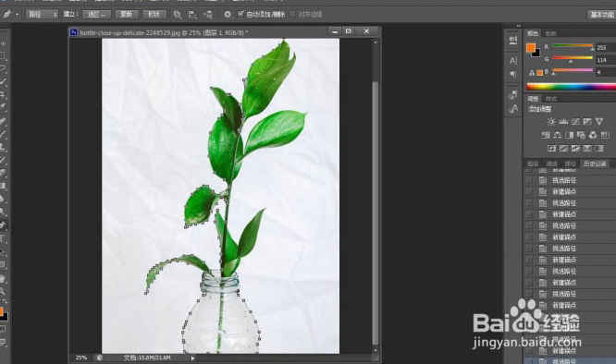Screen dimensions: 616x364
Task: Open the 基本功能 workspace switcher
Action: point(602,15)
